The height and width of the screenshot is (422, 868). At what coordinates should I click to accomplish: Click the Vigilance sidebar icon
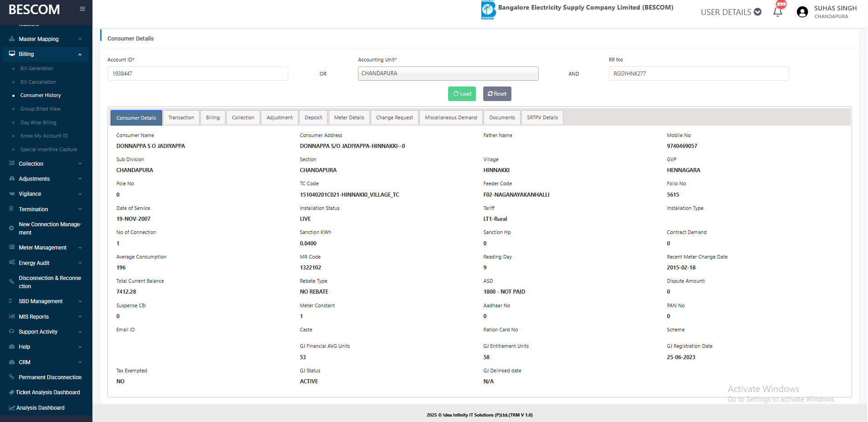pos(12,194)
